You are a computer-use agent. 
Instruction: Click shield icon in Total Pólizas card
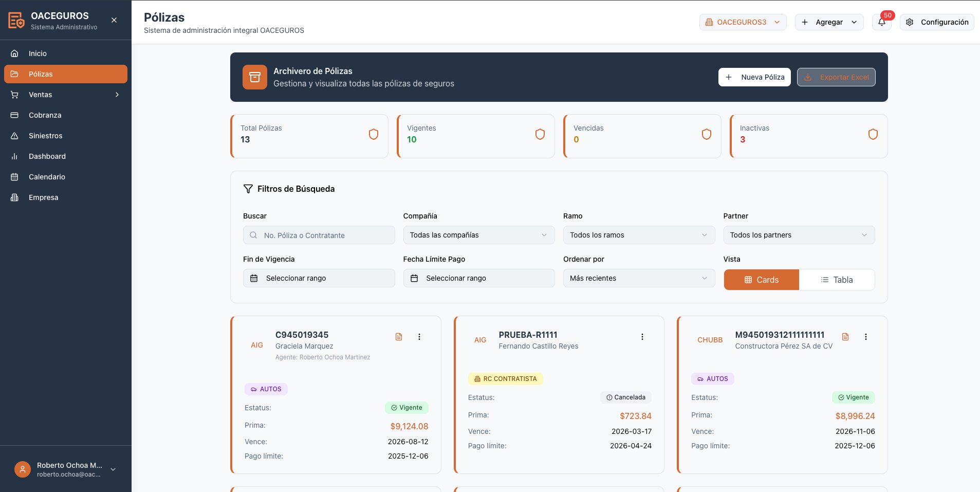coord(374,134)
